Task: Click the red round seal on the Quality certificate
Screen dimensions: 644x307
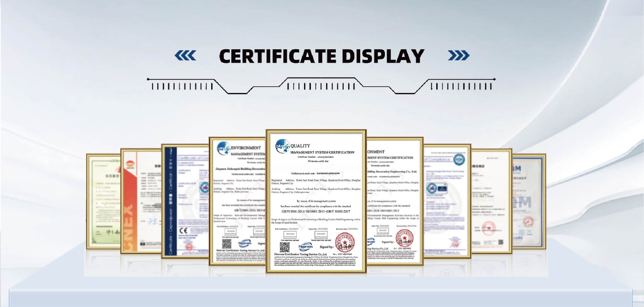Action: point(345,242)
